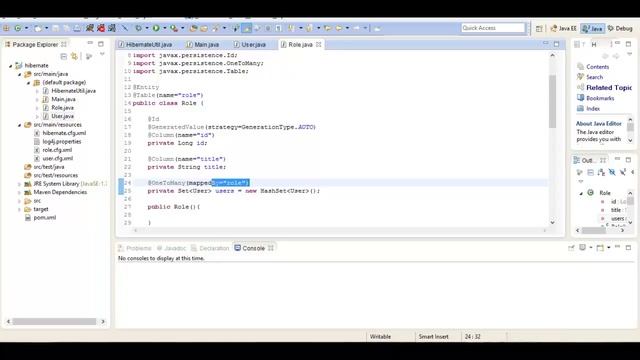Click the green Run button in toolbar
The image size is (640, 360).
tap(156, 28)
